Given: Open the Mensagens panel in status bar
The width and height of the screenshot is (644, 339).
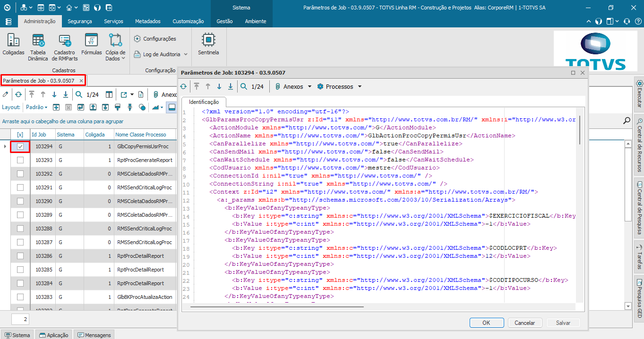Looking at the screenshot, I should (x=94, y=335).
